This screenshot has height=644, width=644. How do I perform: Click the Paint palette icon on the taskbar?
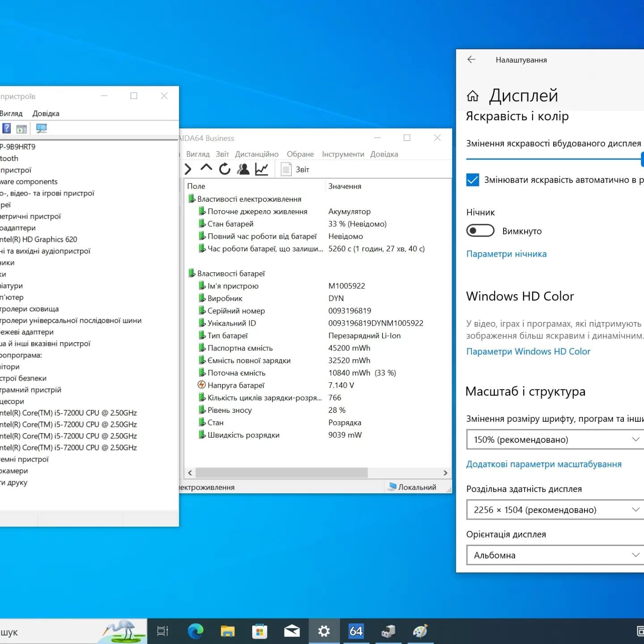pos(420,631)
